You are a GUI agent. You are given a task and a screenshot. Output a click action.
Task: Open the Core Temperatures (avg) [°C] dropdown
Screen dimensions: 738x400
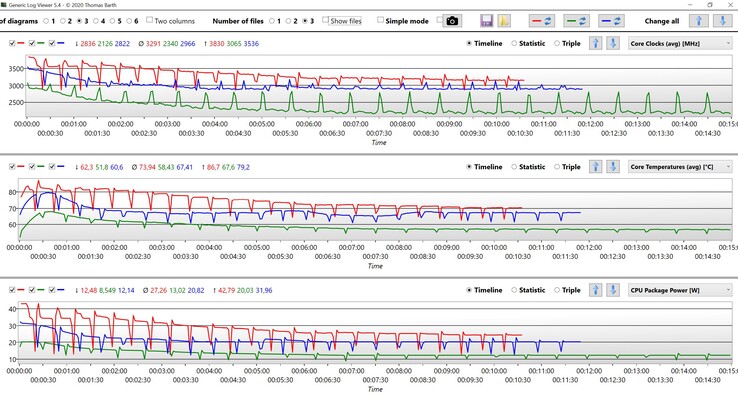pyautogui.click(x=679, y=167)
